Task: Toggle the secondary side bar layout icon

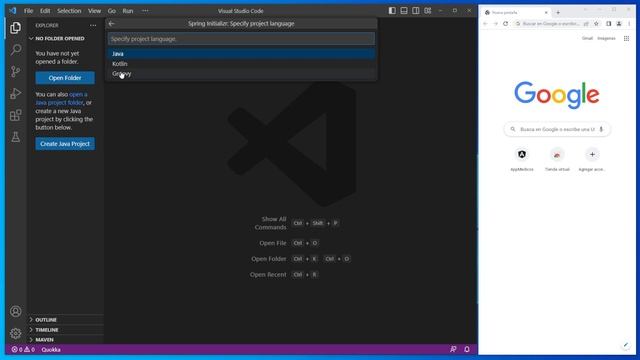Action: point(416,11)
